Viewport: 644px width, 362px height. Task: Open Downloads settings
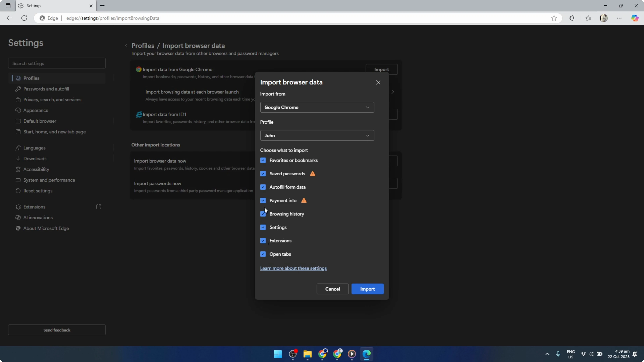[x=57, y=159]
